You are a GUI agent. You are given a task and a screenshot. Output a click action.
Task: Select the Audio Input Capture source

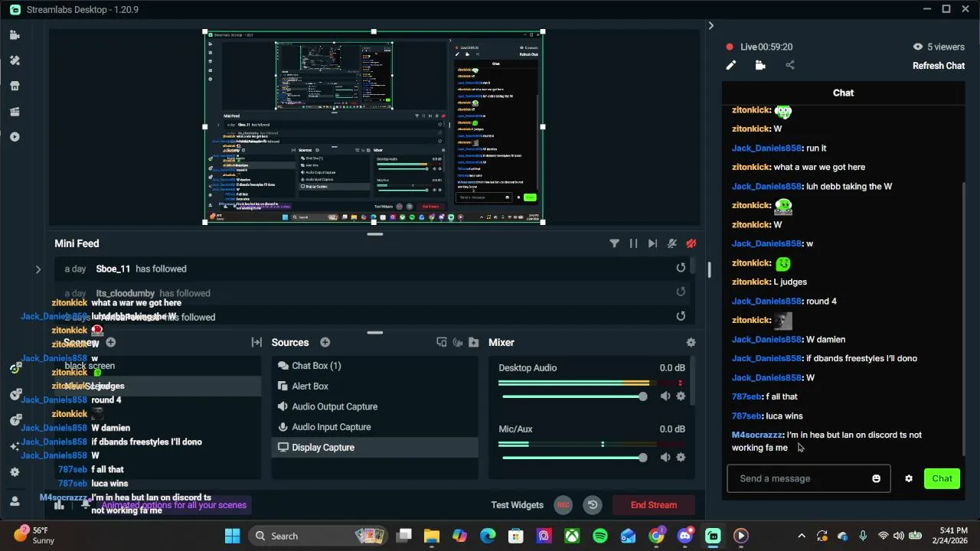tap(374, 427)
